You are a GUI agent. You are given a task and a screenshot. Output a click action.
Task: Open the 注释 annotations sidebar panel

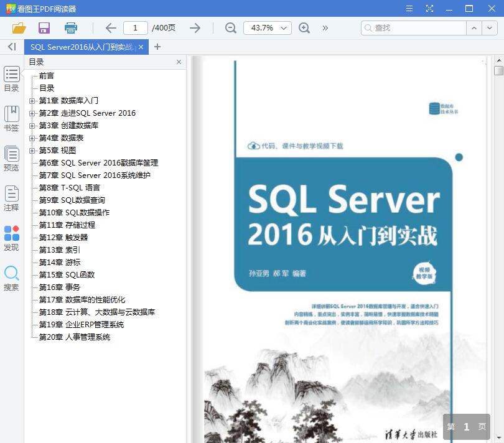pyautogui.click(x=12, y=198)
